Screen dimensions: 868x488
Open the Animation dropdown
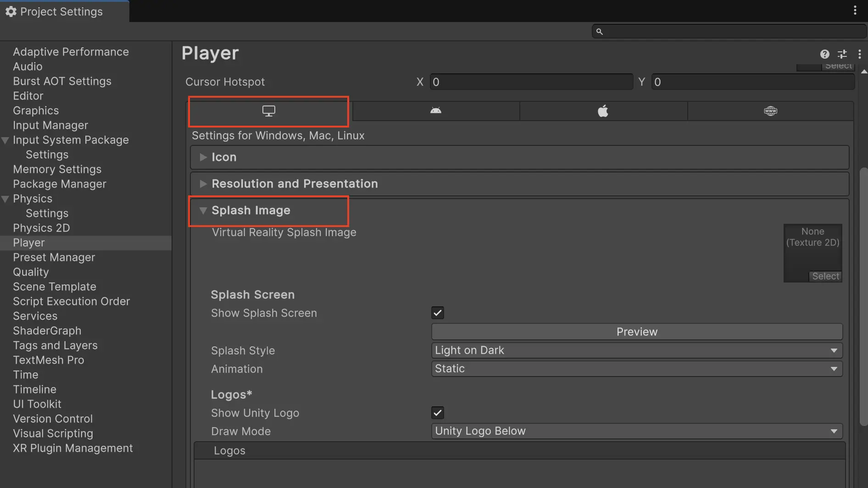tap(637, 369)
